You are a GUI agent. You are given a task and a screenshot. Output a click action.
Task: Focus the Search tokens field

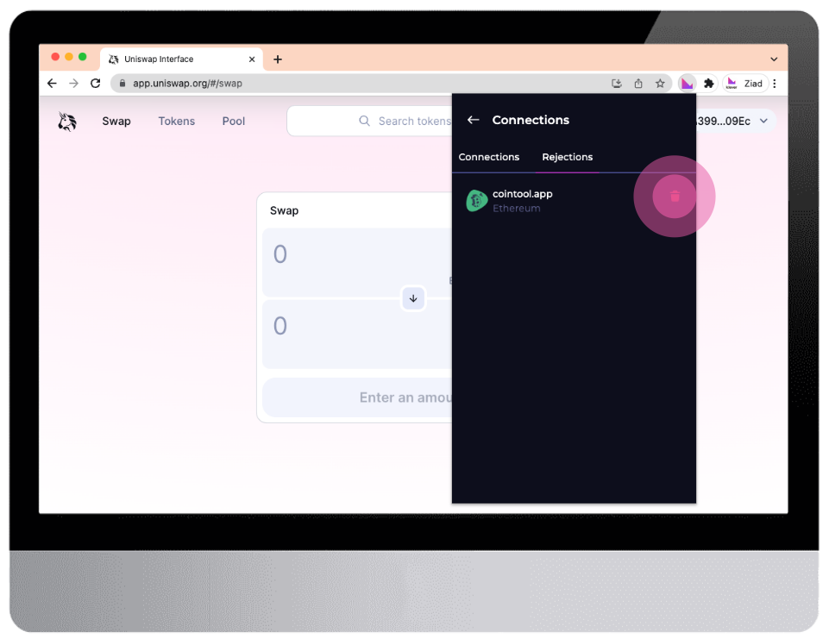pos(370,121)
